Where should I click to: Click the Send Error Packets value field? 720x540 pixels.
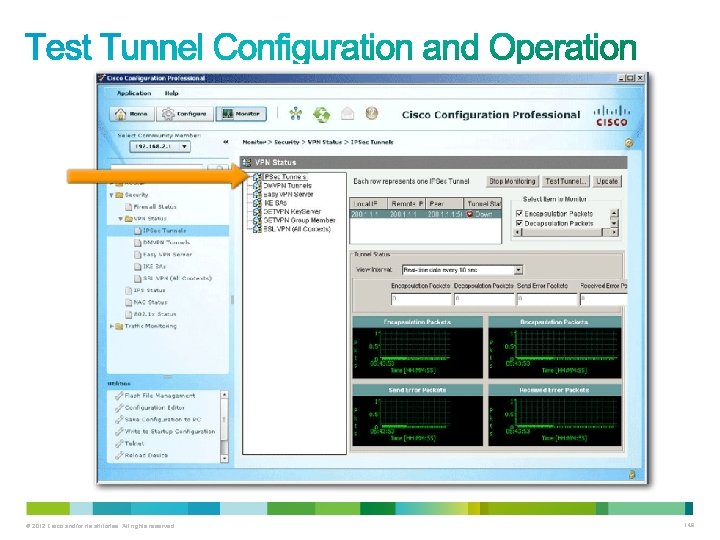pos(547,299)
